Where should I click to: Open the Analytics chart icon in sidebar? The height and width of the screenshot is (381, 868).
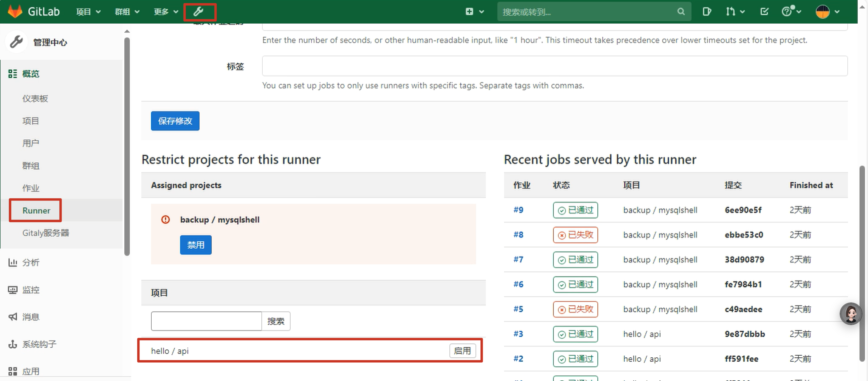(13, 262)
